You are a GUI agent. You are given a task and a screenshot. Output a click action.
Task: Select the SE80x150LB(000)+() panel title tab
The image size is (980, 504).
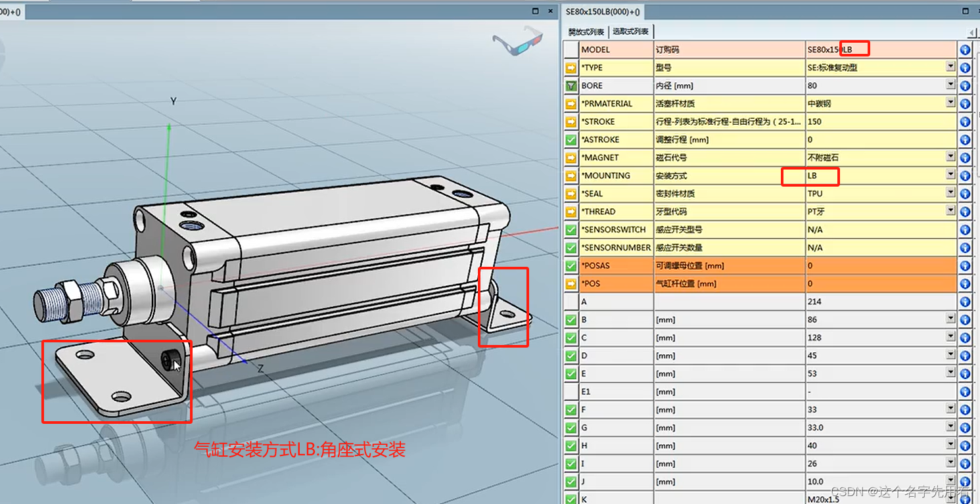click(x=603, y=11)
